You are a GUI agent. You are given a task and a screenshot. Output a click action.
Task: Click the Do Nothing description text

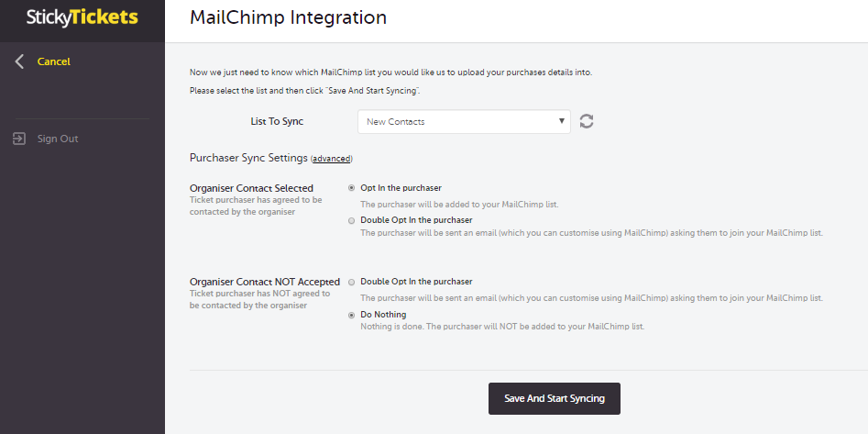coord(502,327)
